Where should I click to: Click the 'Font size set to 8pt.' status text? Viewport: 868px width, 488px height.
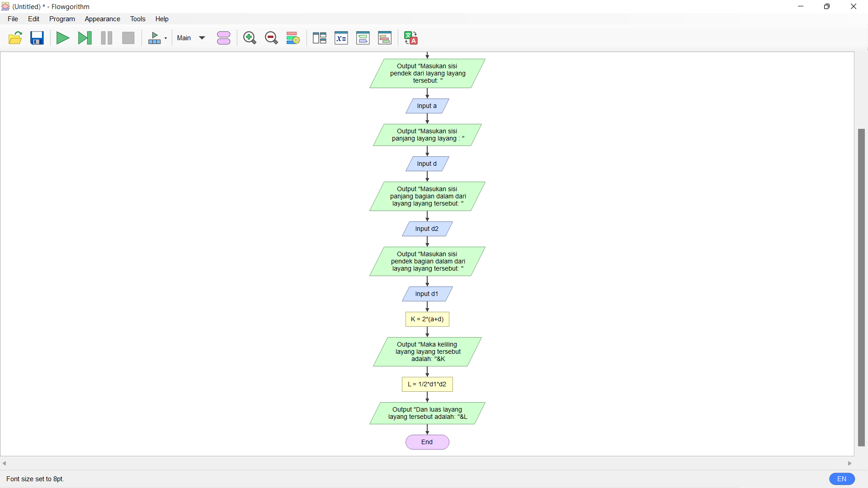35,479
